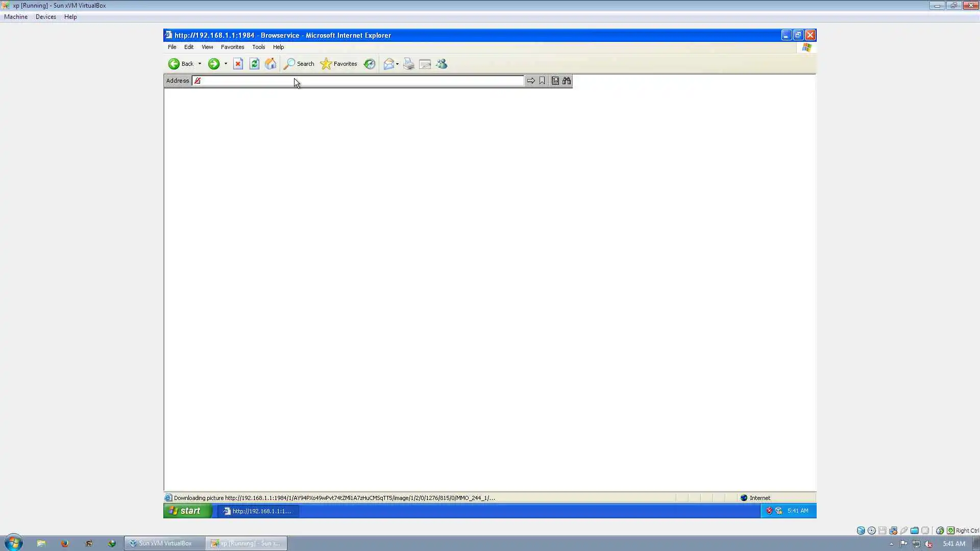Open the History toolbar icon
980x551 pixels.
370,64
